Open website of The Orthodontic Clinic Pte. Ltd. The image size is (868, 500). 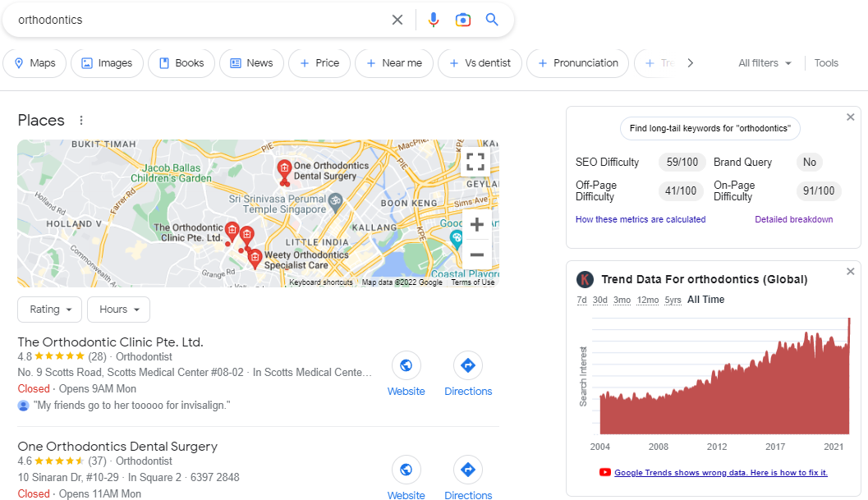406,374
